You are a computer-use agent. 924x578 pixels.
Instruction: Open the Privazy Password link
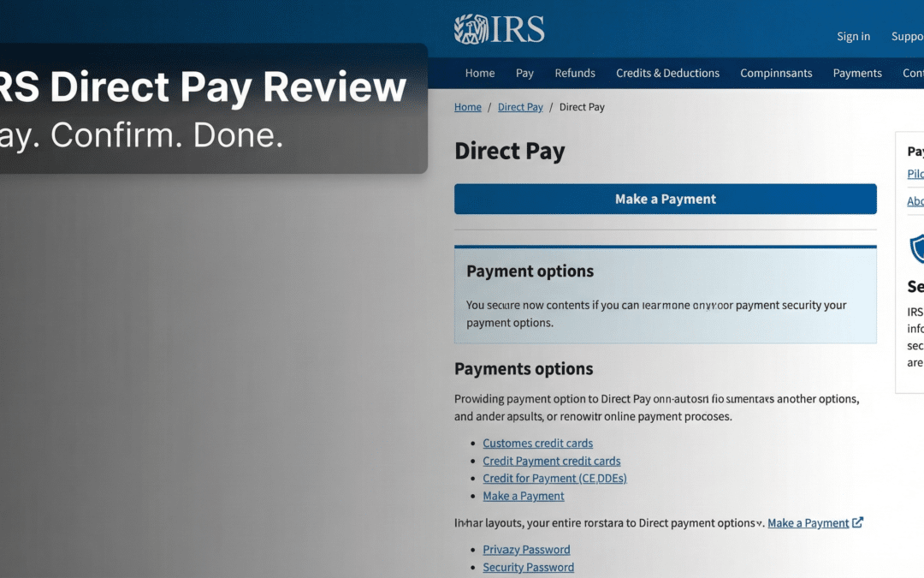(x=526, y=550)
